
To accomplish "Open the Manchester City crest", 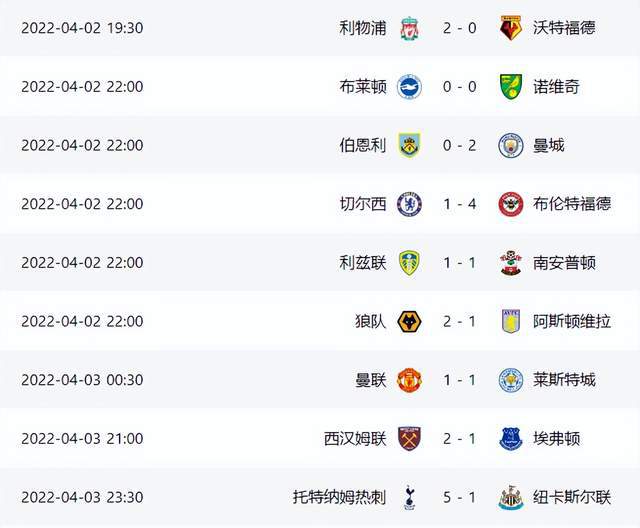I will [x=511, y=145].
